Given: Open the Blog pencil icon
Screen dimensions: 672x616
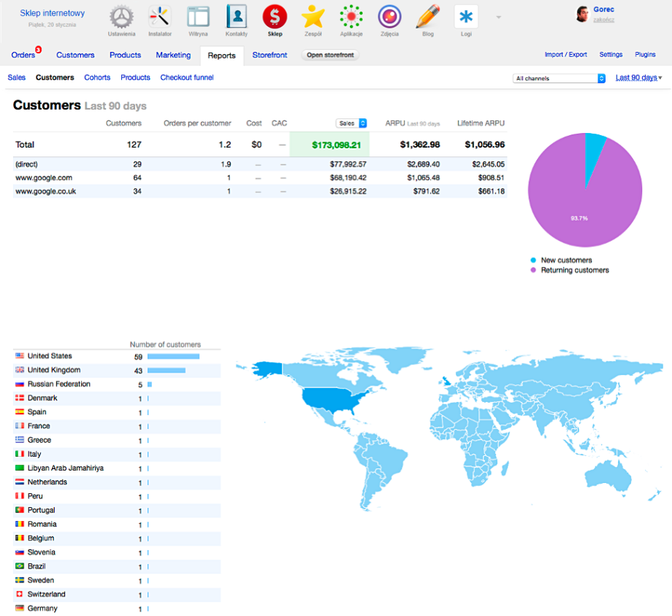Looking at the screenshot, I should tap(428, 17).
